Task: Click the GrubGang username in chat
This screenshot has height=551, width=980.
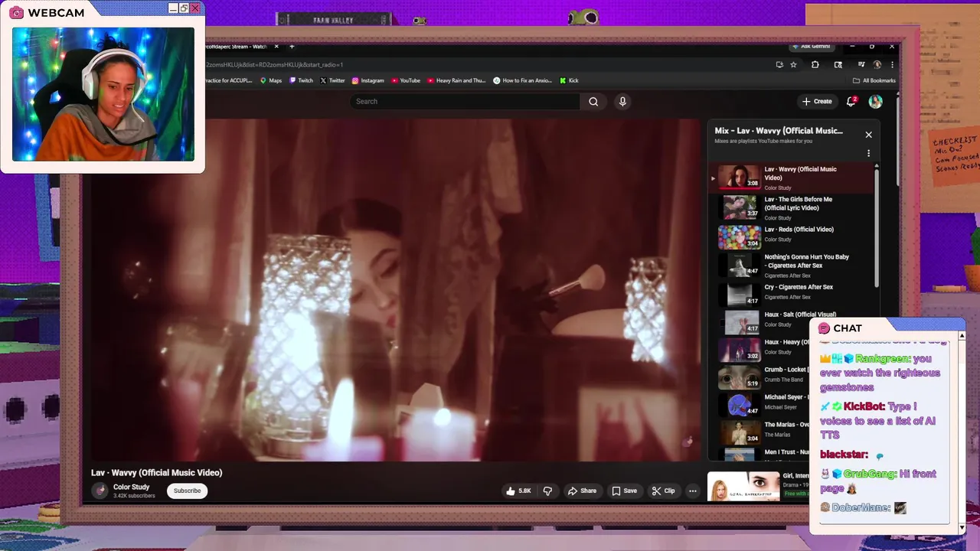Action: (x=871, y=474)
